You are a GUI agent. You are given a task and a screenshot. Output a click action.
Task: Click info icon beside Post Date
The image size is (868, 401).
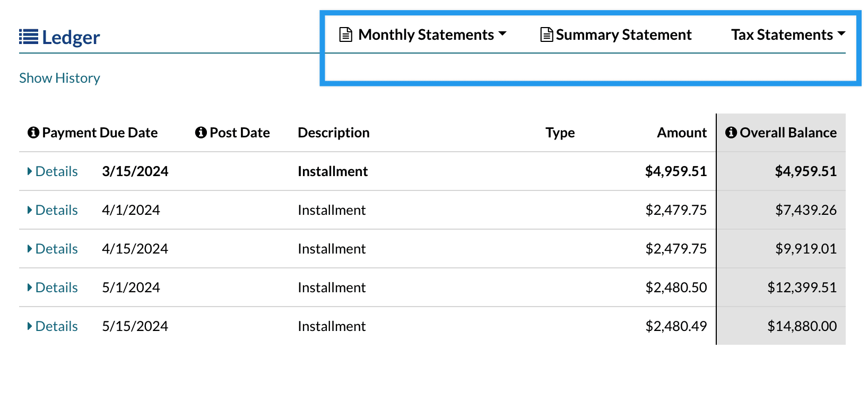[201, 133]
